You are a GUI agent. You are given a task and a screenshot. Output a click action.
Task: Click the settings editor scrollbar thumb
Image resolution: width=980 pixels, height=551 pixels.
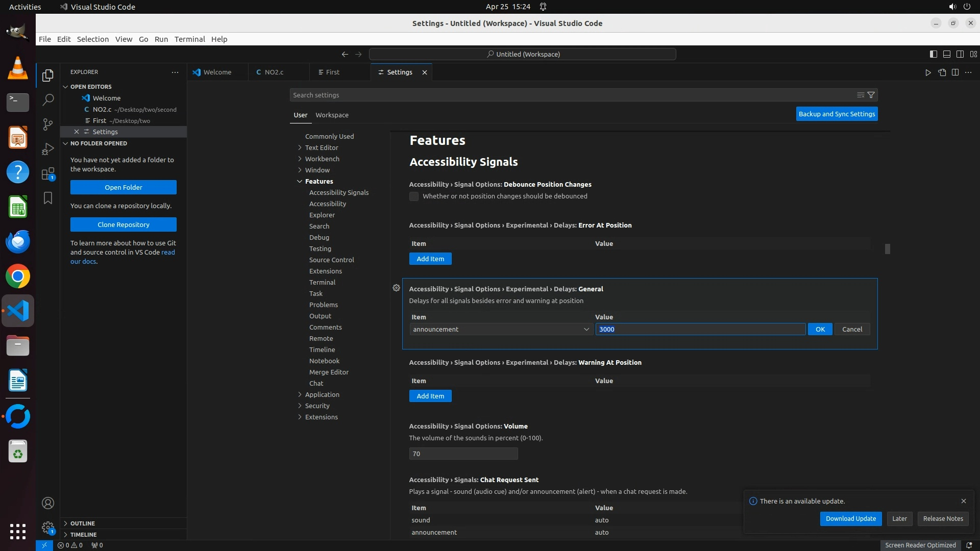[x=888, y=249]
